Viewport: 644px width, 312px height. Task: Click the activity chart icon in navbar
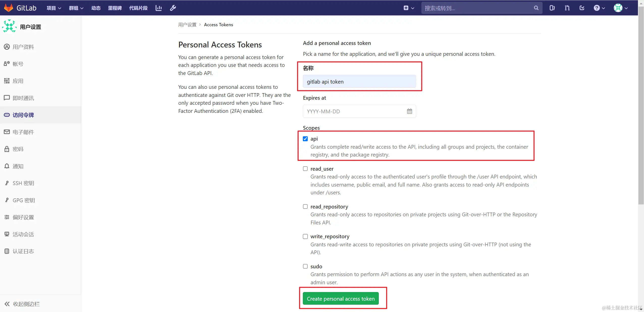click(158, 8)
